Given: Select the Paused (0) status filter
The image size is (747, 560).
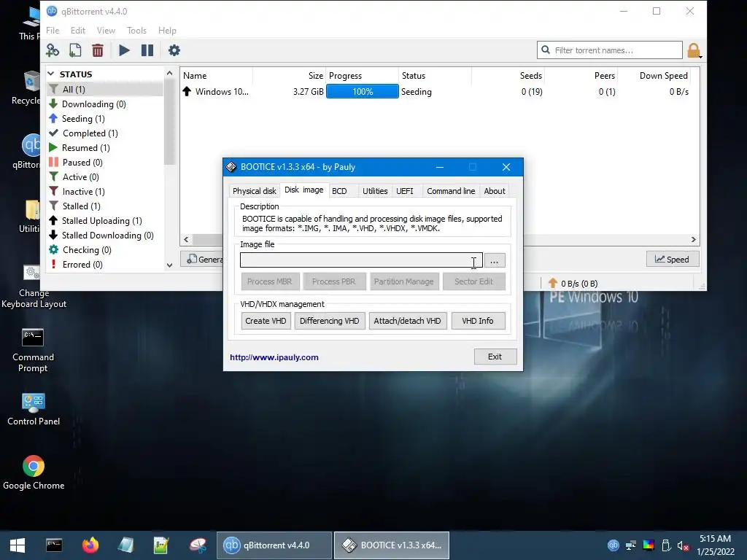Looking at the screenshot, I should point(82,163).
